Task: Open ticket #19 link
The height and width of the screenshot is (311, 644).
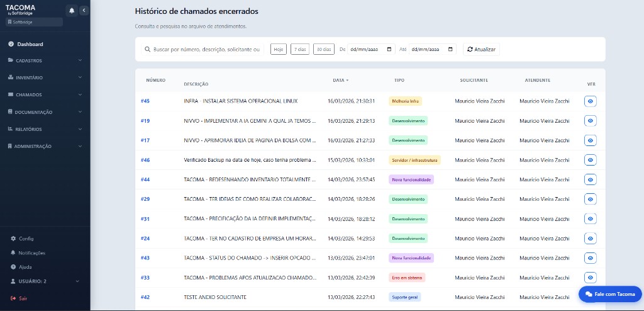Action: pos(145,120)
